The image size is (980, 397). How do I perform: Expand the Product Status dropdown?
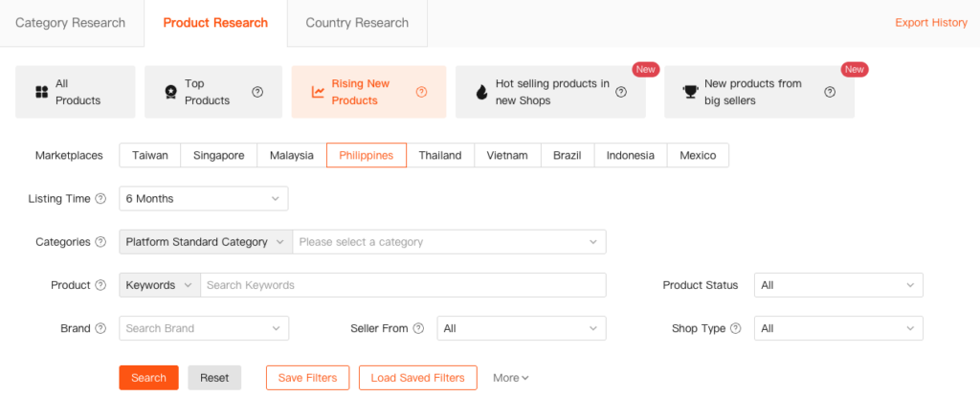point(838,285)
